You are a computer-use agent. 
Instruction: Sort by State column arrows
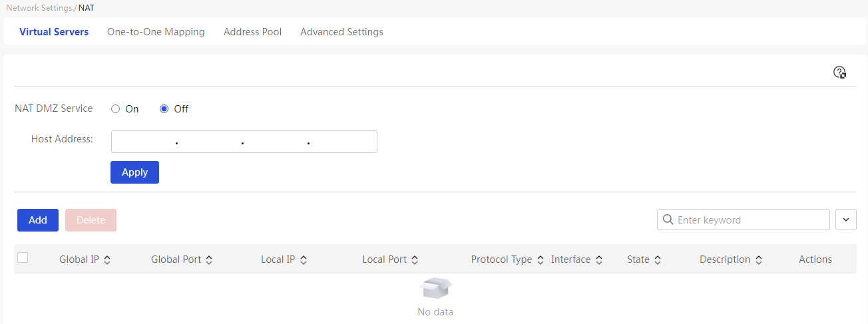pyautogui.click(x=658, y=260)
